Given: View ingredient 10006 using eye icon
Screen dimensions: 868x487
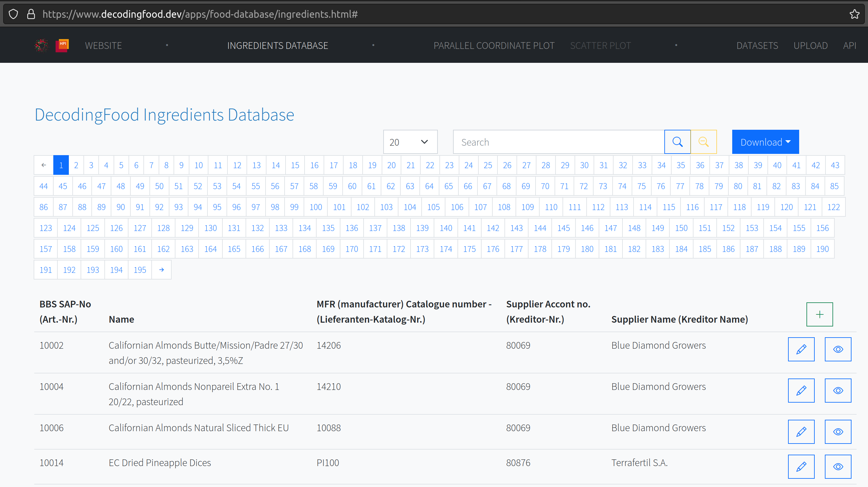Looking at the screenshot, I should pos(838,432).
